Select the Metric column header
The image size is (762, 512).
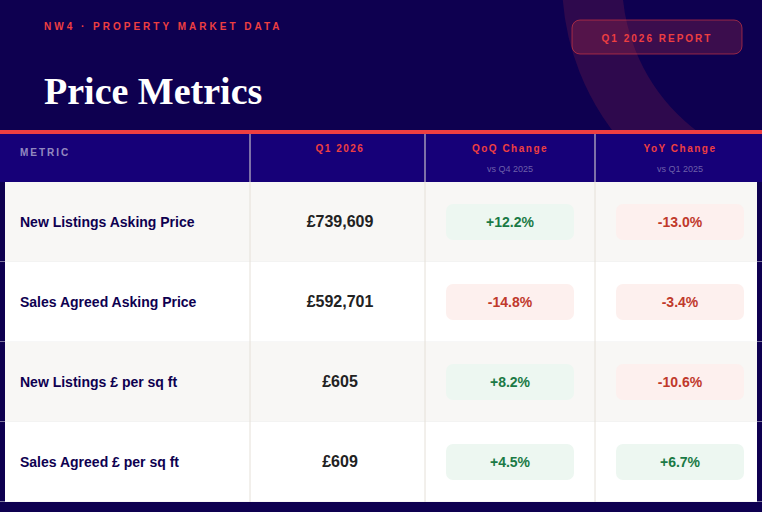[45, 153]
